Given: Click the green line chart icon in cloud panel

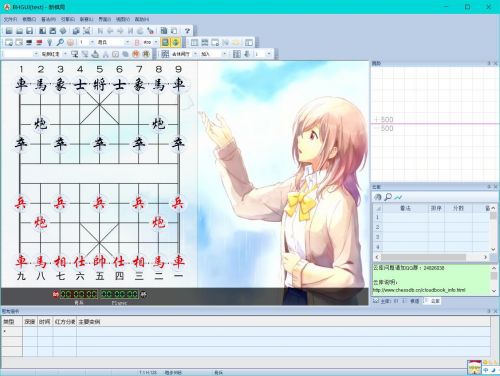Looking at the screenshot, I should point(398,197).
